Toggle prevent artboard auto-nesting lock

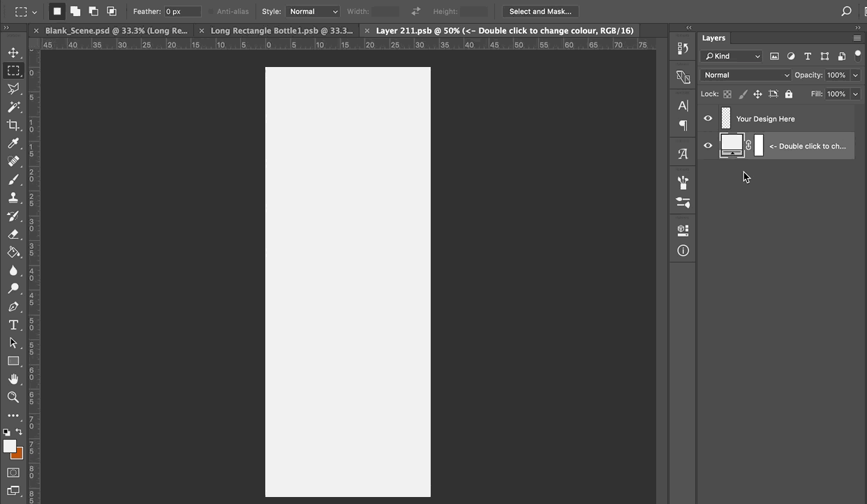pos(773,94)
